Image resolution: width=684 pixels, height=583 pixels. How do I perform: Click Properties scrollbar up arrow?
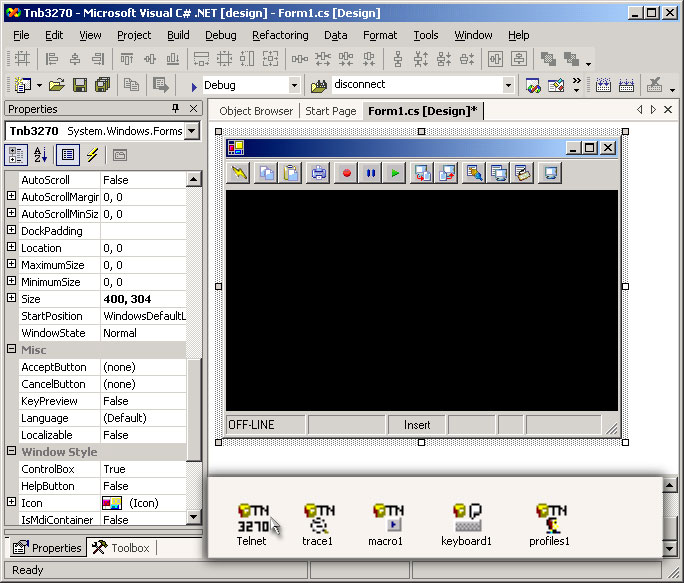194,179
